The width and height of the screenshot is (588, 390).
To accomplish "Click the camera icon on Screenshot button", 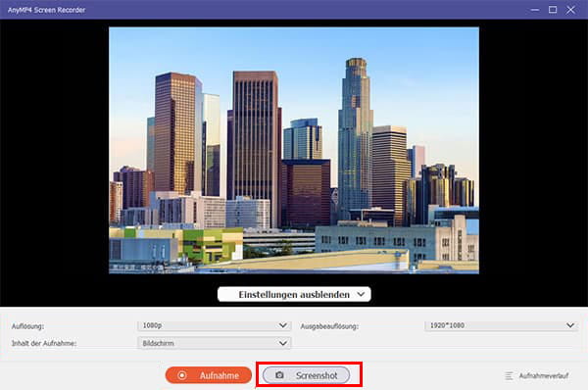I will [279, 375].
